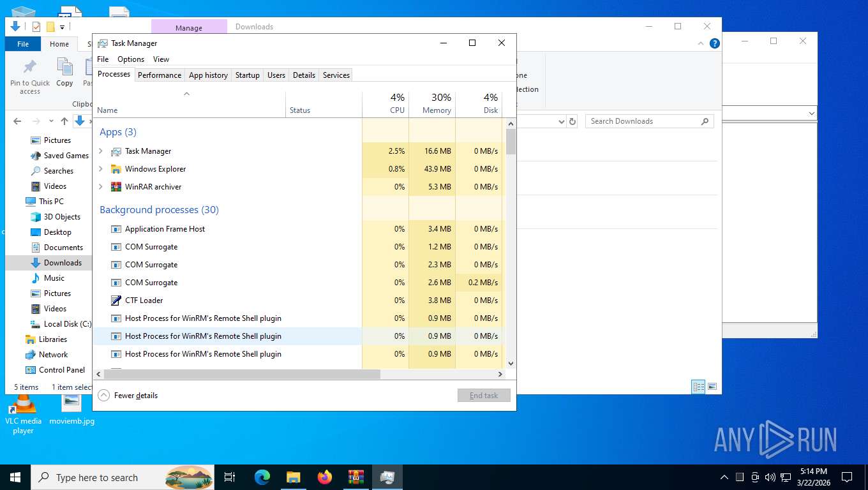Select Downloads in Explorer navigation pane

[x=49, y=263]
